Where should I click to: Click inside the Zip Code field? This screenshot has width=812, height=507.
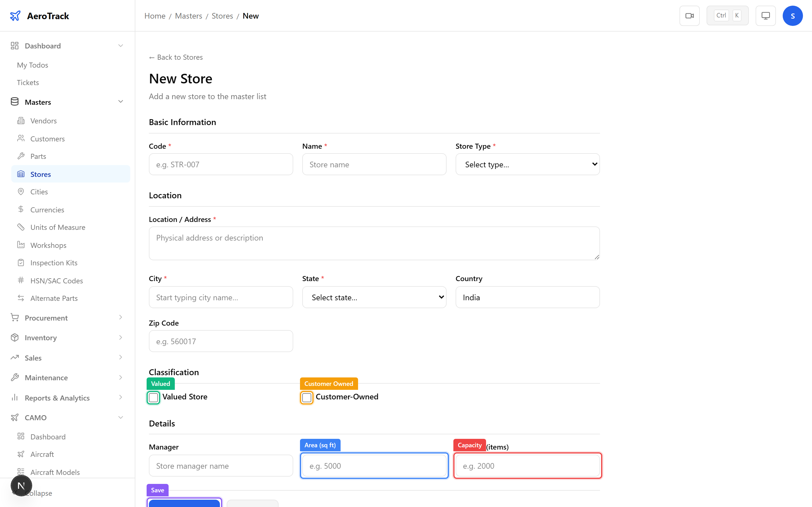(220, 341)
